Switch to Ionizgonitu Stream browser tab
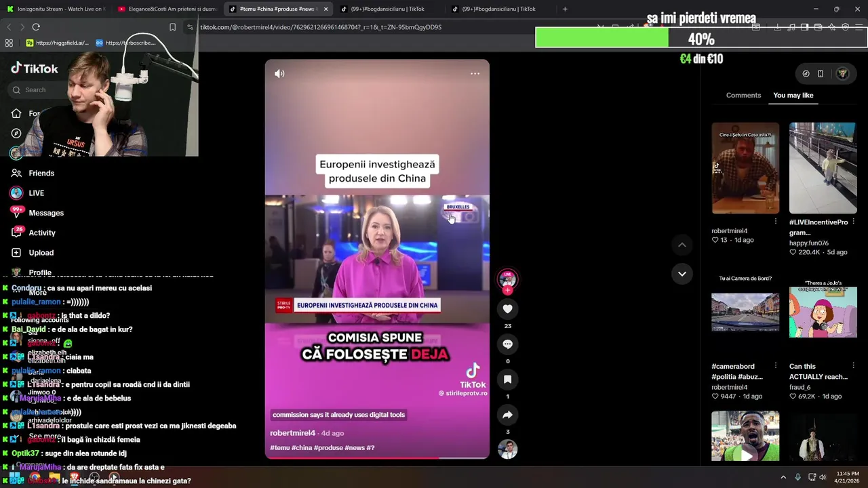Screen dimensions: 868x488 56,9
